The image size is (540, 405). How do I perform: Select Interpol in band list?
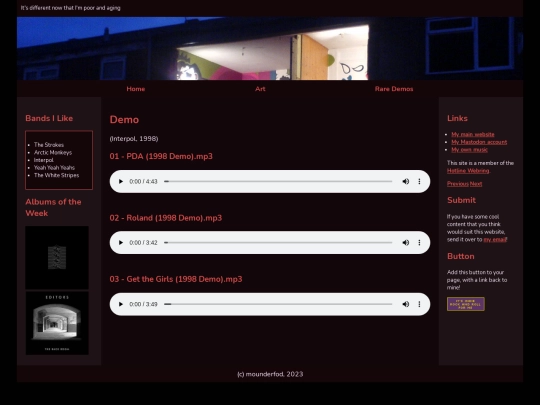pyautogui.click(x=44, y=160)
